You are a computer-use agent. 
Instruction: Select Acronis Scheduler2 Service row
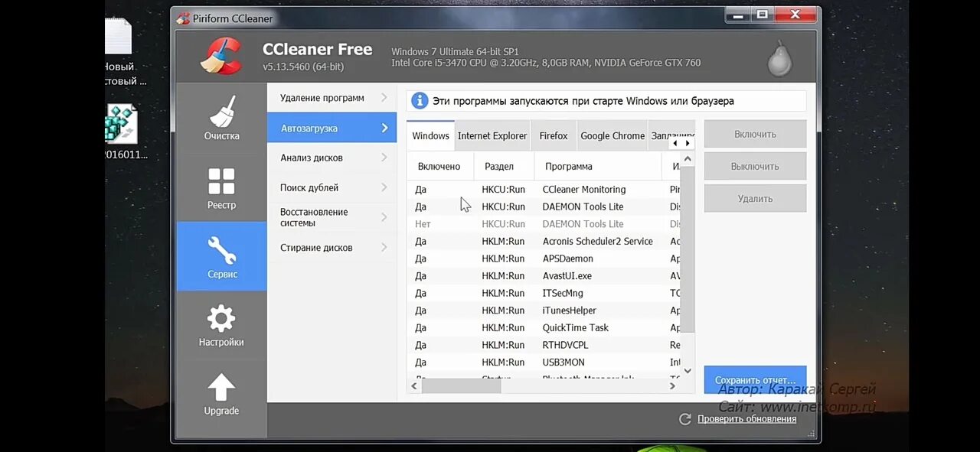click(544, 241)
